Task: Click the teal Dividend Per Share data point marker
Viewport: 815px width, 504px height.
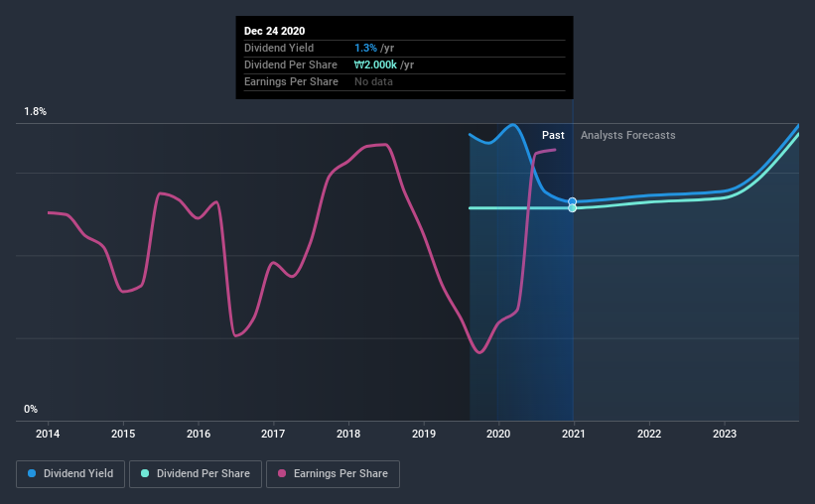Action: pyautogui.click(x=572, y=208)
